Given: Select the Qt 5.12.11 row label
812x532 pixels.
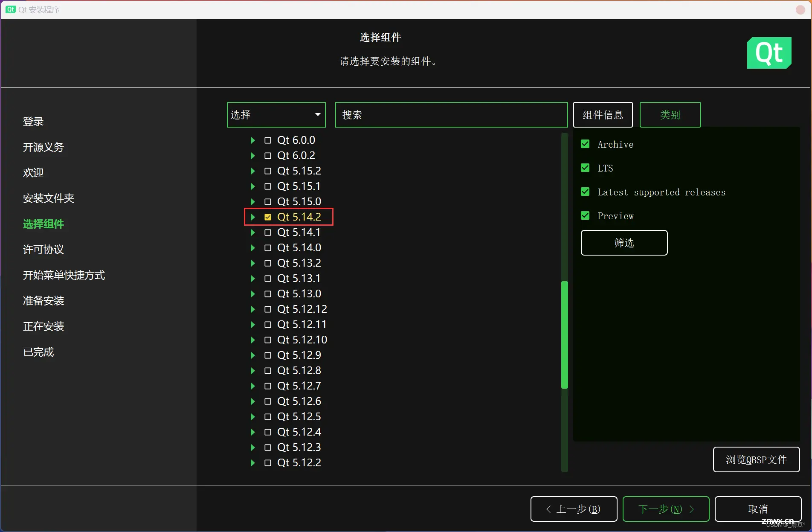Looking at the screenshot, I should coord(302,325).
